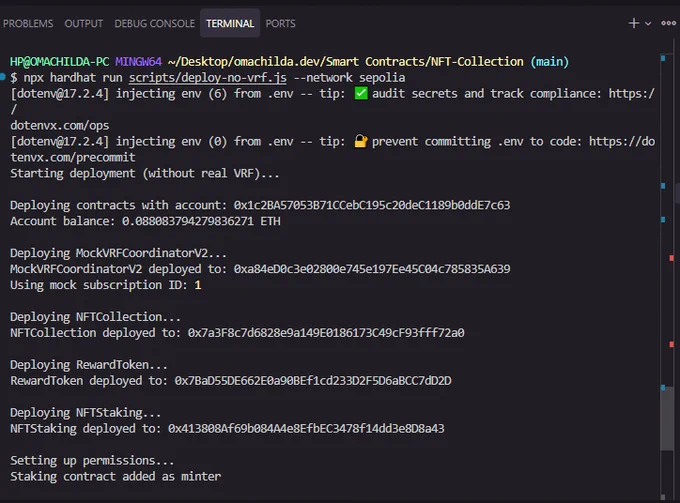Click the blue command decoration dot beside npx command
Screen dimensions: 680x503
point(3,77)
